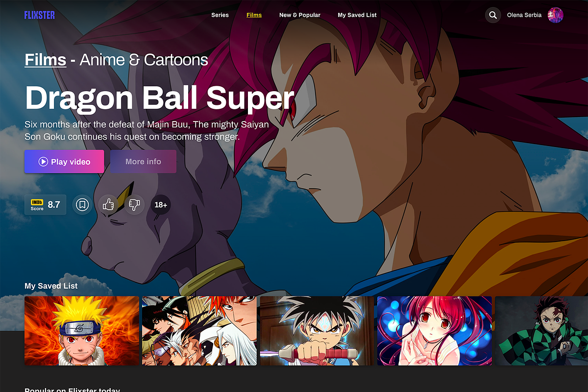Screen dimensions: 588x392
Task: Click the My Saved List section heading
Action: [x=51, y=286]
